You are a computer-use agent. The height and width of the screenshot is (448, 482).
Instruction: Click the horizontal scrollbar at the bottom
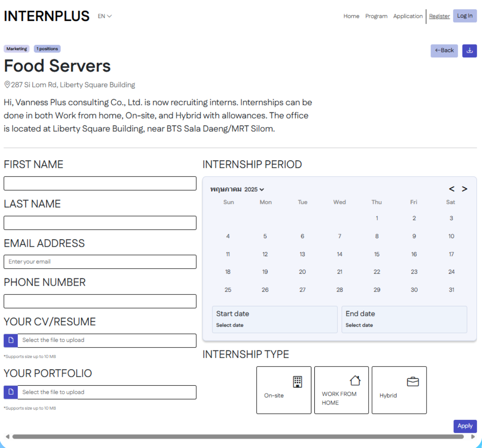point(238,436)
